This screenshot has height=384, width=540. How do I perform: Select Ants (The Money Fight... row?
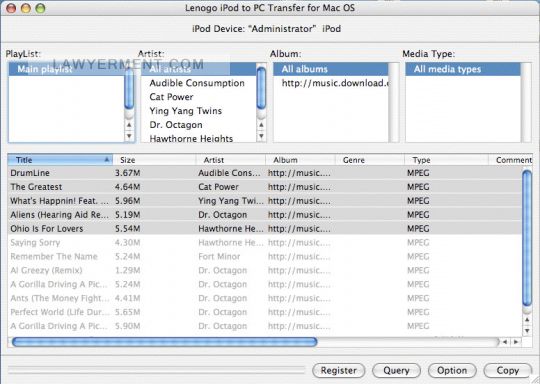pyautogui.click(x=264, y=298)
